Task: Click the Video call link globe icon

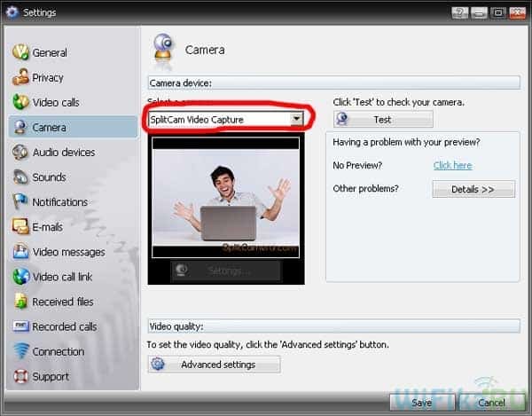Action: click(x=20, y=276)
